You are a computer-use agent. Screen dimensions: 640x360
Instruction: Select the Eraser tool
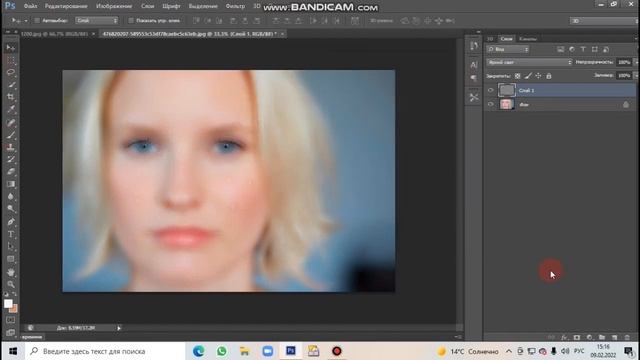(11, 171)
